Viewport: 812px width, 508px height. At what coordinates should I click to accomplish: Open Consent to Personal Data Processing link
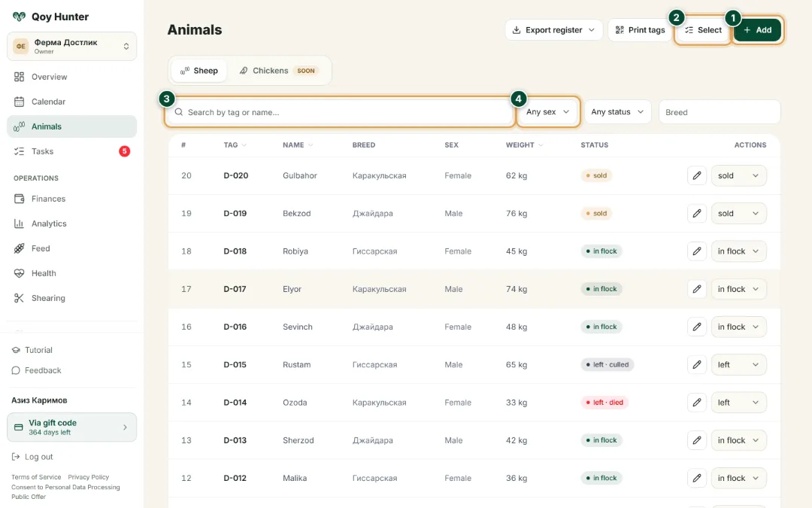(65, 487)
